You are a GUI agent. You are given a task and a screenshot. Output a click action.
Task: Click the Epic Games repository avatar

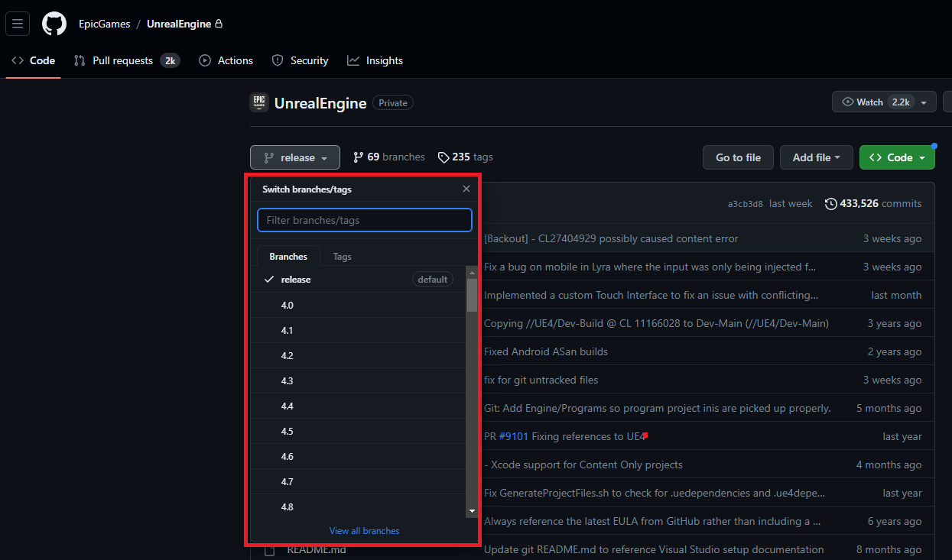259,102
